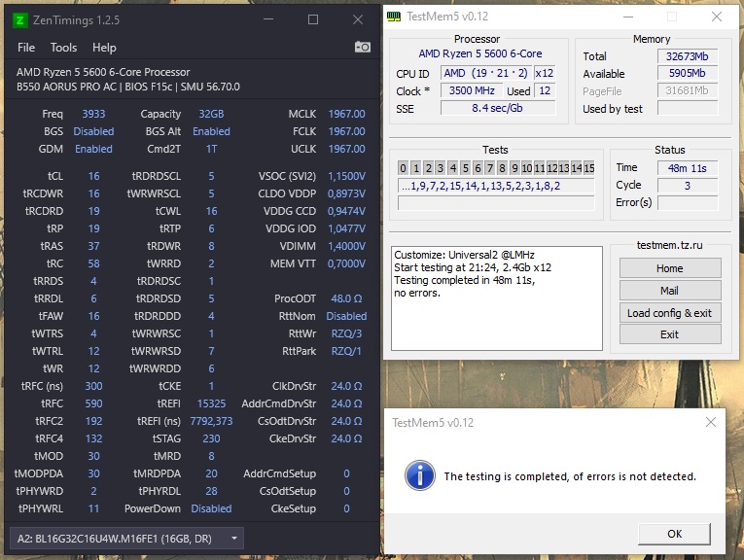The image size is (744, 560).
Task: Minimize the TestMem5 main window
Action: pos(628,17)
